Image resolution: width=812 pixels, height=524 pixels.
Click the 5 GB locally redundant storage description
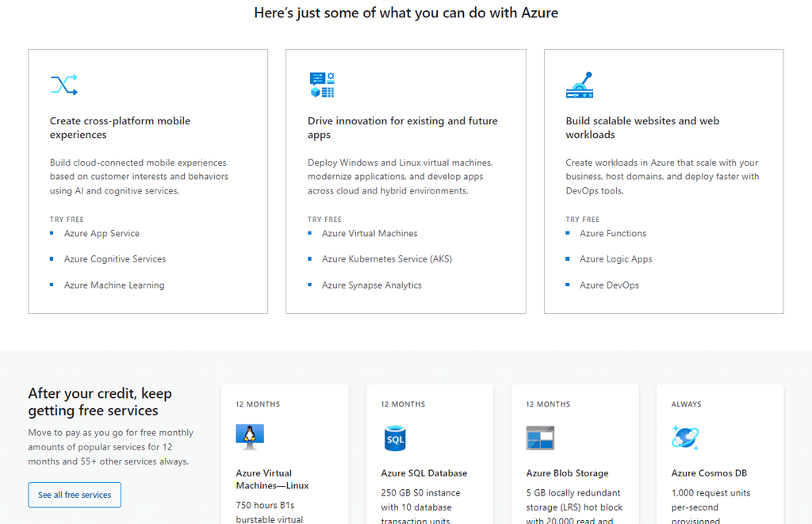point(574,507)
